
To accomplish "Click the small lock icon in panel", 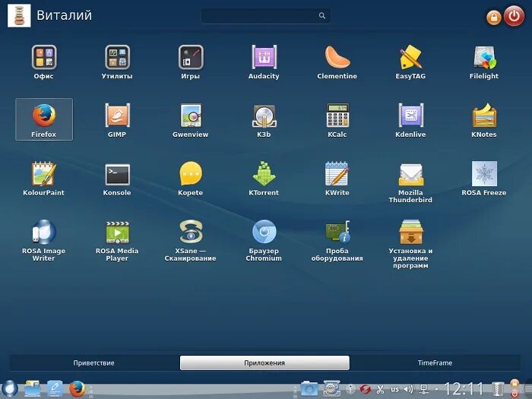I will tap(515, 383).
